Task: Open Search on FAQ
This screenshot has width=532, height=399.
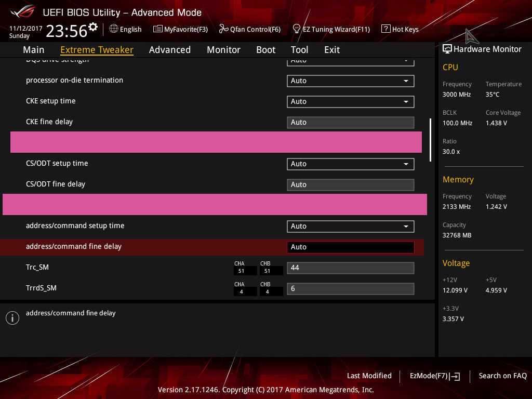Action: (502, 376)
